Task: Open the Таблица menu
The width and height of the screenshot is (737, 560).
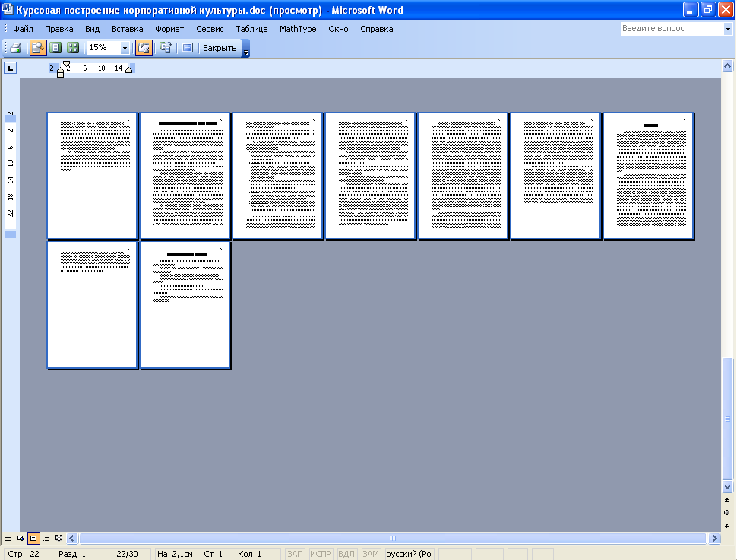Action: point(251,29)
